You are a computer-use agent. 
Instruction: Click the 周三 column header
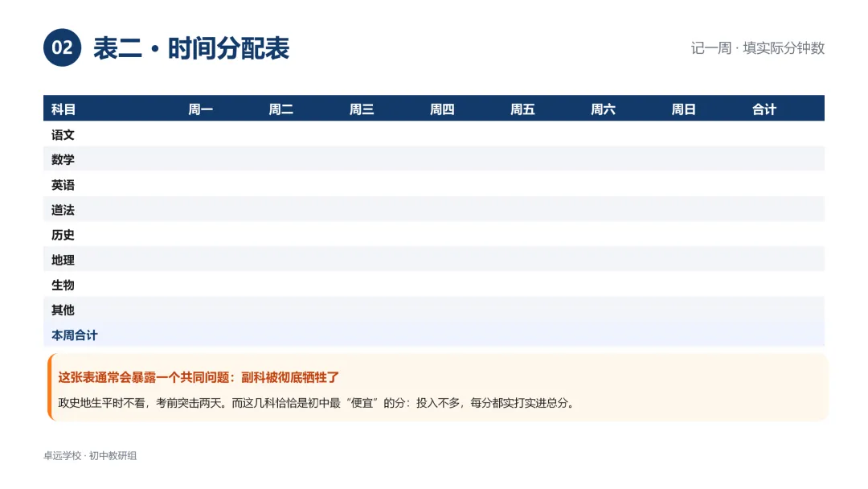click(362, 109)
